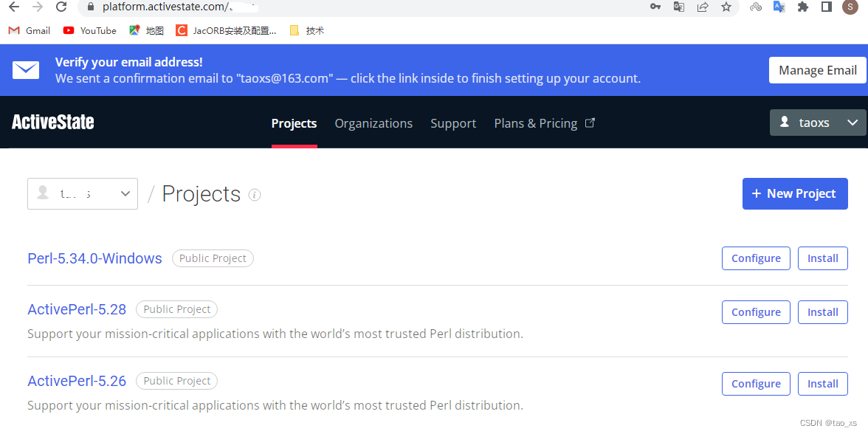Click the ActiveState logo

point(52,123)
